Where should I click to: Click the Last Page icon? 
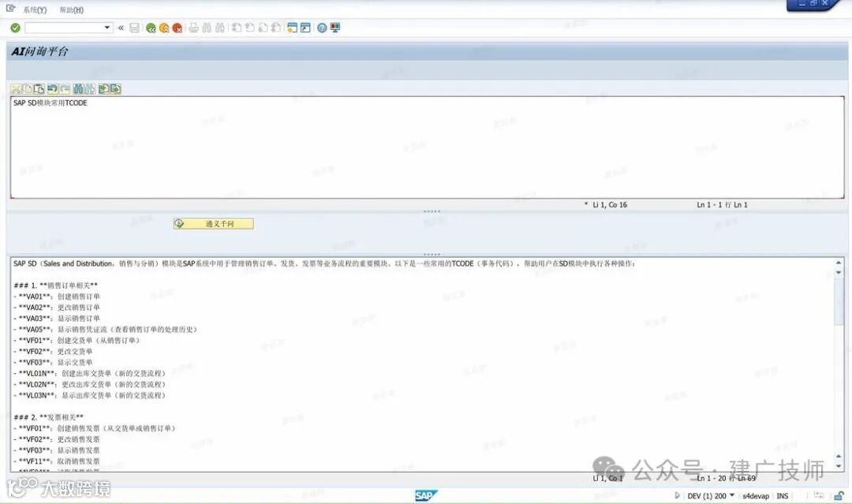[275, 28]
